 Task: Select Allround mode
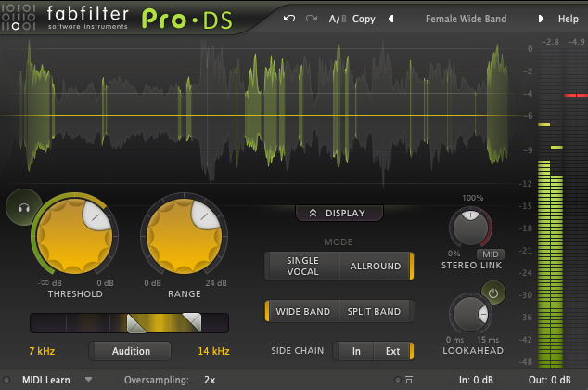pos(377,266)
